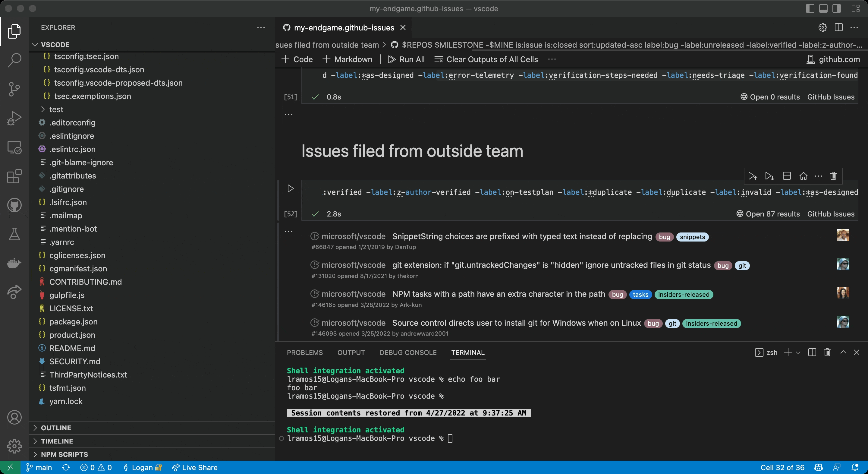Toggle bottom panel layout button
The width and height of the screenshot is (868, 474).
point(823,8)
